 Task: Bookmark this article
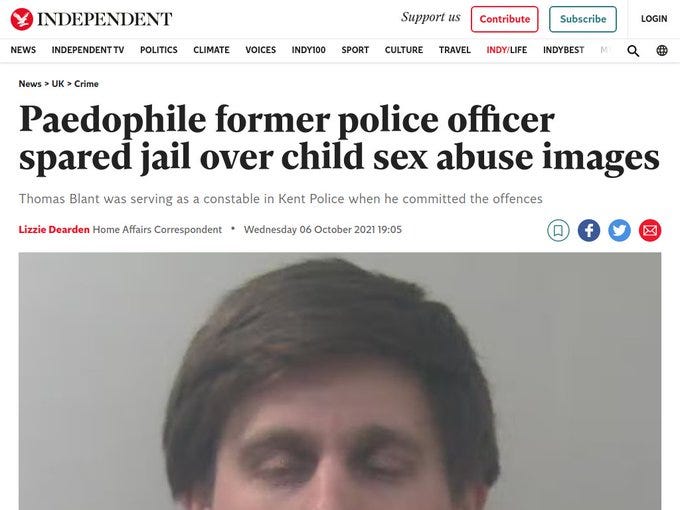click(x=558, y=230)
